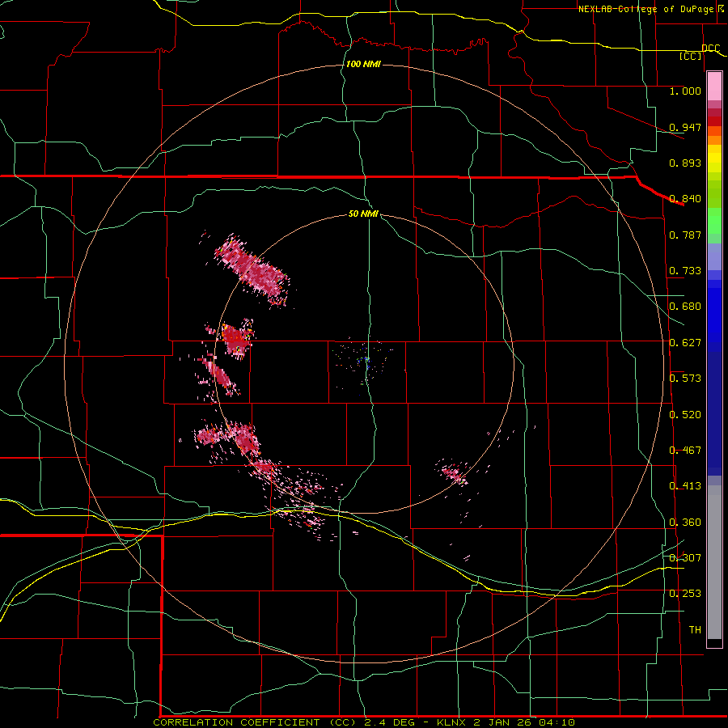This screenshot has width=728, height=728.
Task: Click the 0.360 scale value
Action: click(685, 523)
